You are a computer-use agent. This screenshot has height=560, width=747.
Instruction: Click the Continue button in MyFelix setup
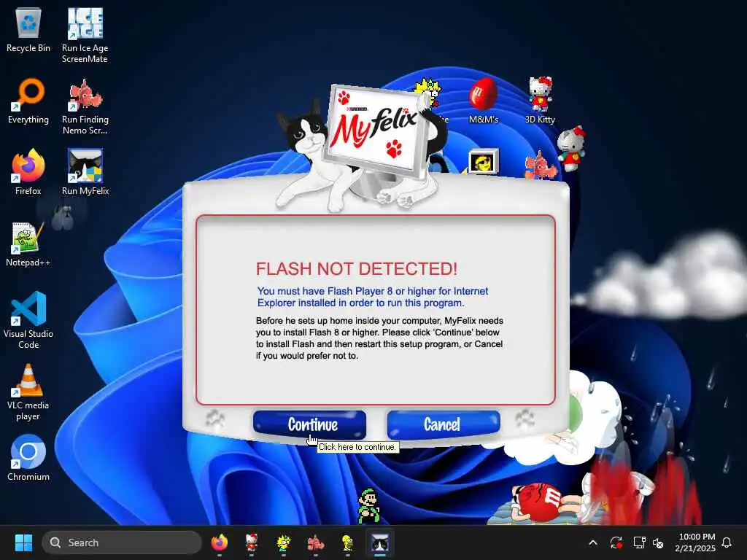(309, 424)
